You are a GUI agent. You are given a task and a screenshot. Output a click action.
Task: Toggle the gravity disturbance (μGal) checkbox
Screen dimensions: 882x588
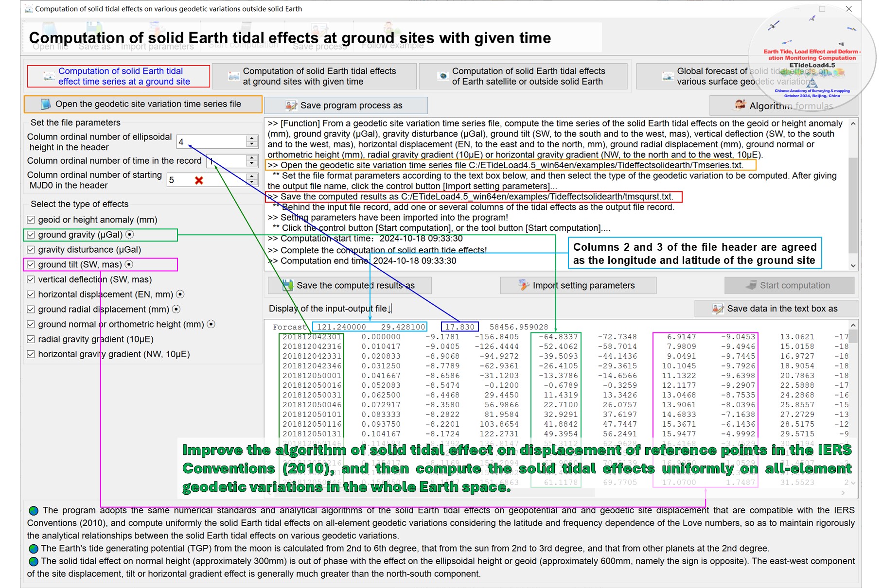tap(31, 250)
